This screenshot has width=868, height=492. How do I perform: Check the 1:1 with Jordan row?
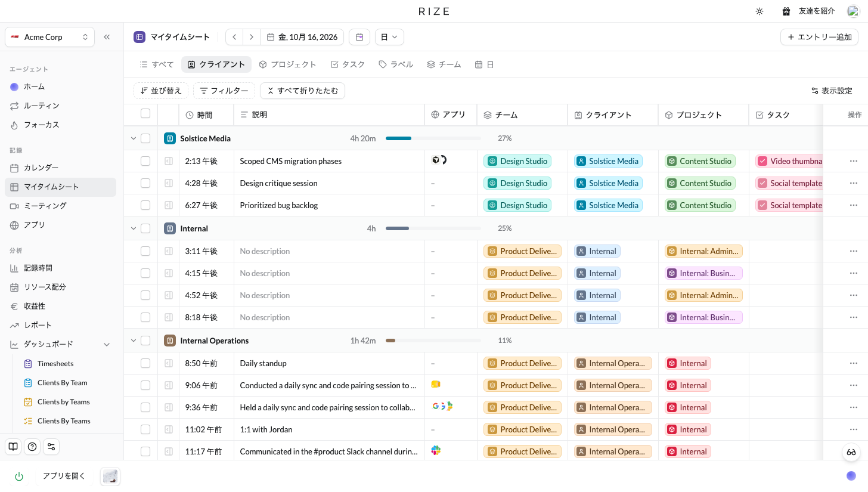[x=145, y=429]
